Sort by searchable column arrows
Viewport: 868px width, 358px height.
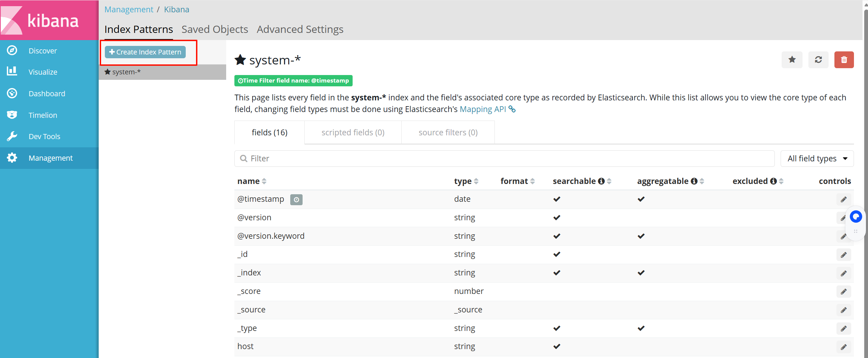[x=609, y=181]
